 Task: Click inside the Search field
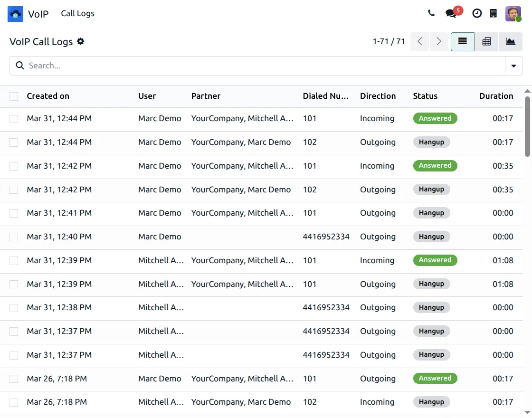142,66
